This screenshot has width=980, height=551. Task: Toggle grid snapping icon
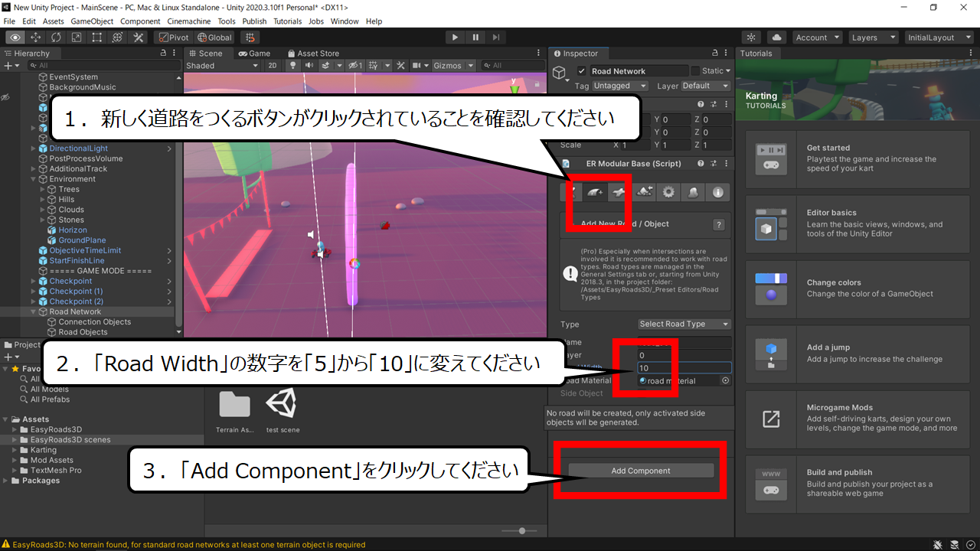[250, 37]
